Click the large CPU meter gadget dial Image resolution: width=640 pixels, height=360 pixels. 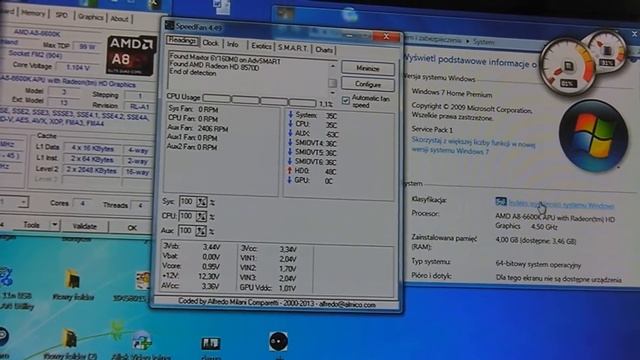(x=568, y=67)
